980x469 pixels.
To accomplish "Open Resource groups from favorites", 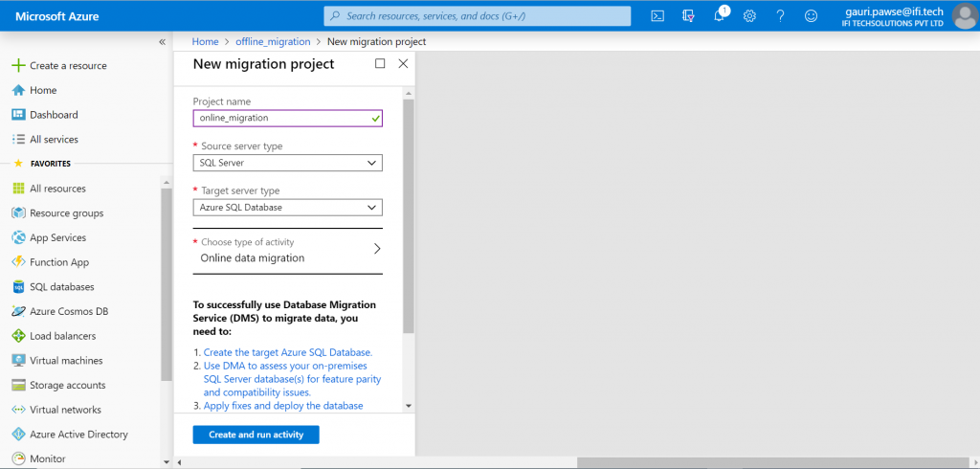I will pos(67,213).
